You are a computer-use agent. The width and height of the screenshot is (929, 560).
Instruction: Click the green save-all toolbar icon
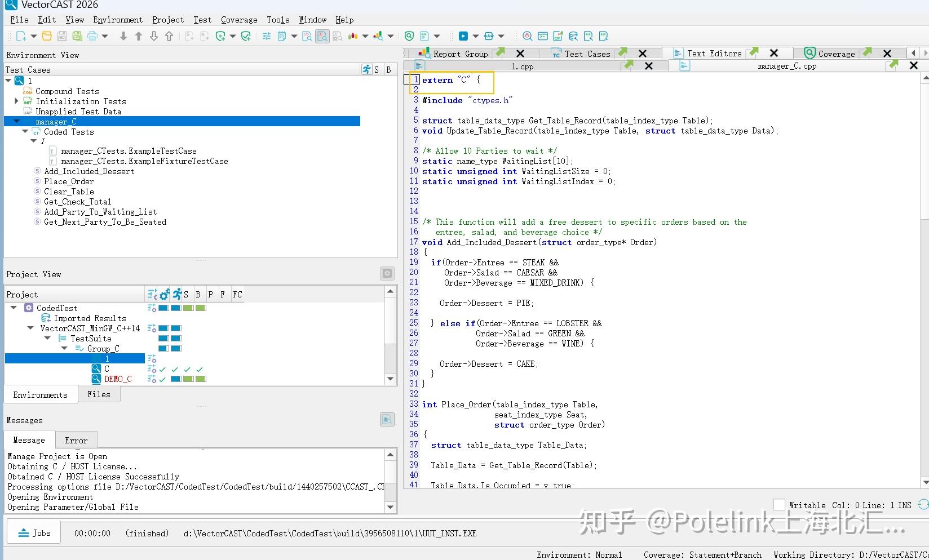click(x=77, y=36)
